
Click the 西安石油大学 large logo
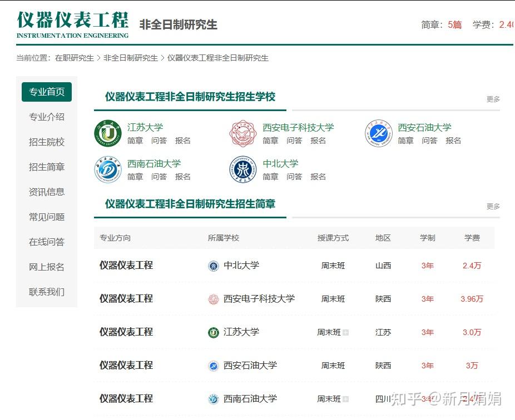(378, 133)
